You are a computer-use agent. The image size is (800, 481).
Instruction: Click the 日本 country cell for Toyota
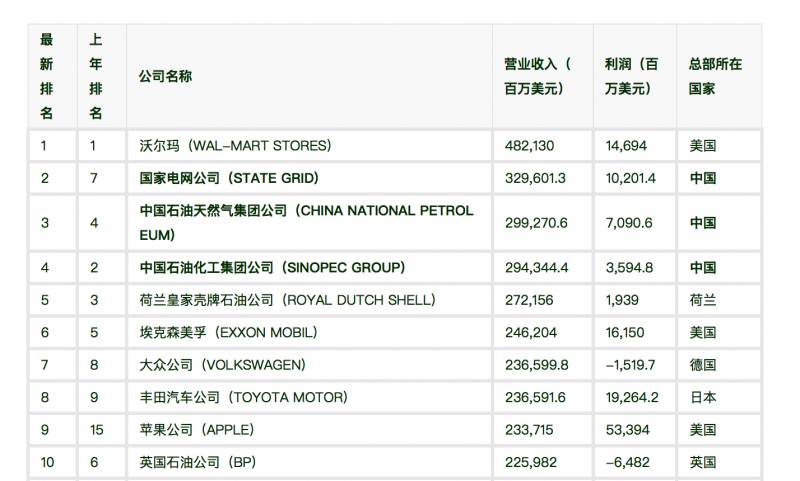[x=703, y=397]
